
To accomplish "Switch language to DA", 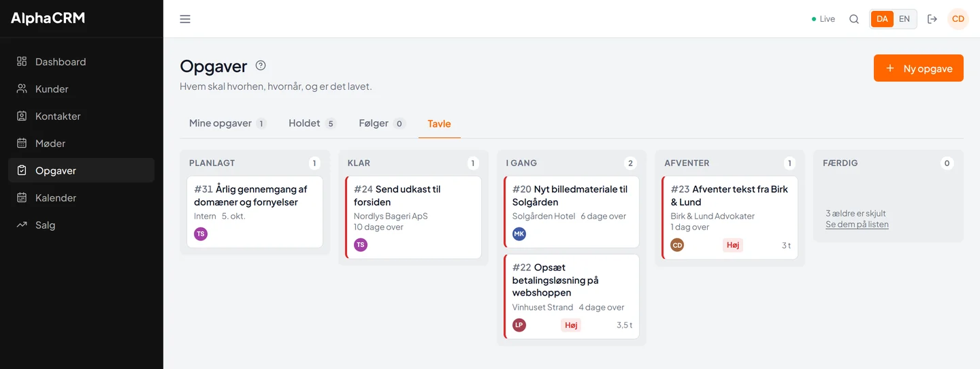I will click(x=882, y=19).
